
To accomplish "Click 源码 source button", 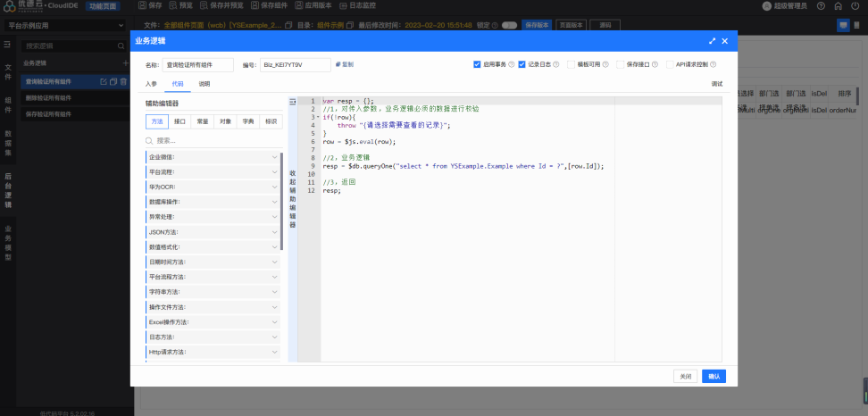I will click(605, 26).
